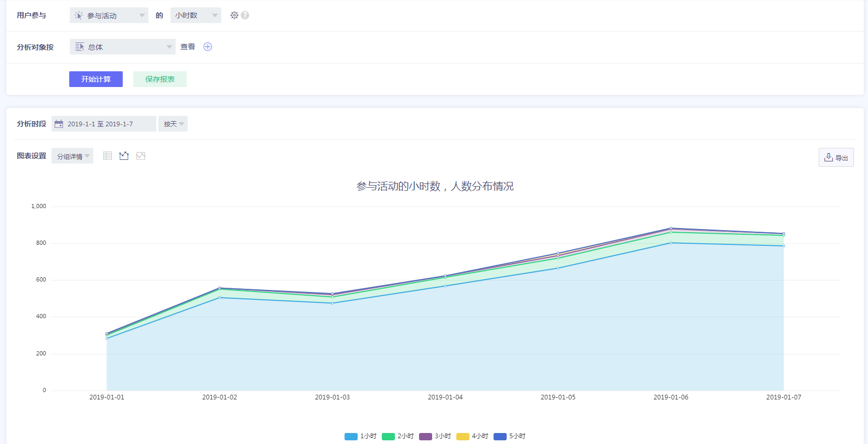The width and height of the screenshot is (868, 444).
Task: Click the 开始计算 button
Action: 96,79
